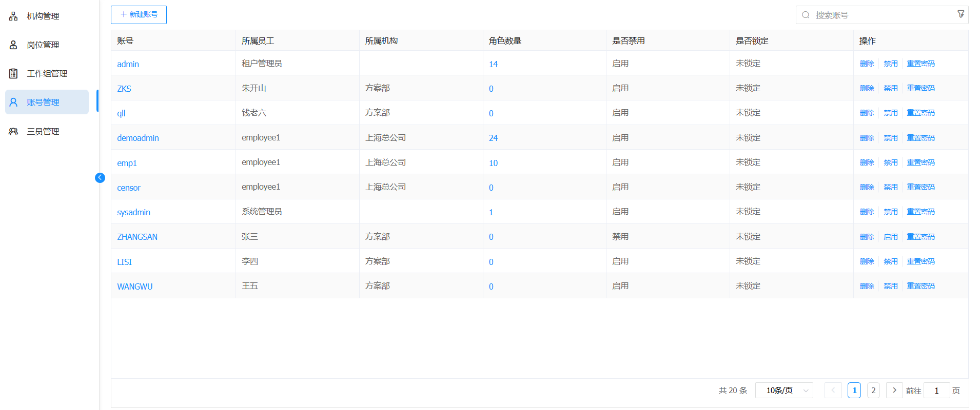Click the 账号管理 user icon
Screen dimensions: 980x410
(x=13, y=102)
